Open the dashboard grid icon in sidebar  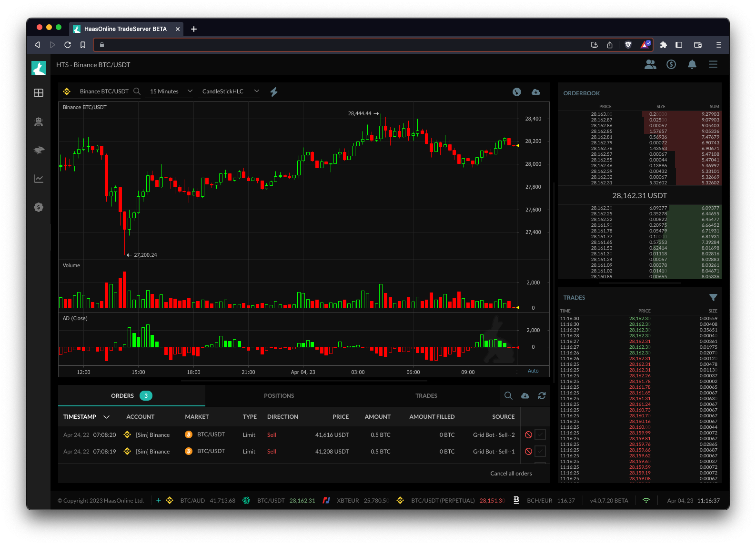point(39,93)
